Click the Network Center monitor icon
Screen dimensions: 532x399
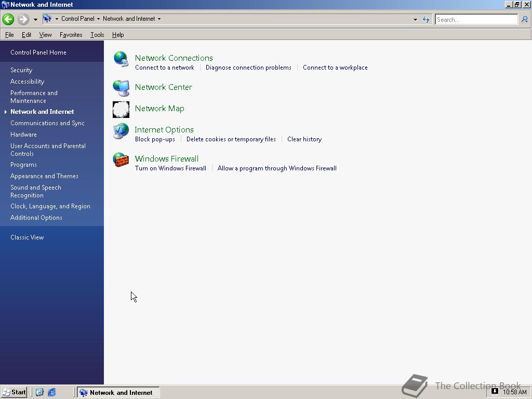(x=121, y=88)
